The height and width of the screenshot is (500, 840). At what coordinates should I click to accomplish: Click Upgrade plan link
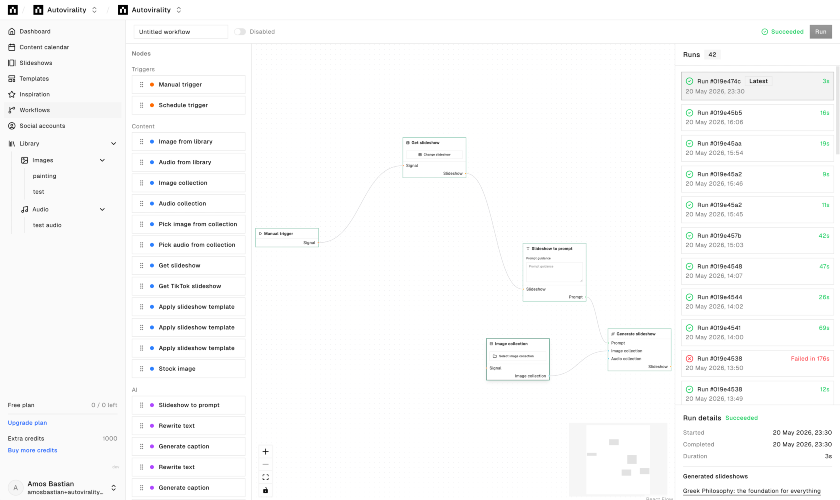[27, 423]
